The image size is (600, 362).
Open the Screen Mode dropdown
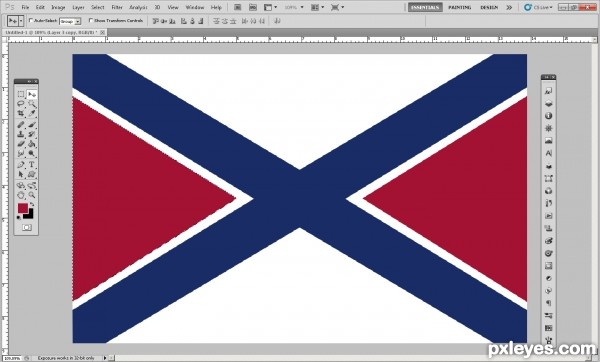337,7
